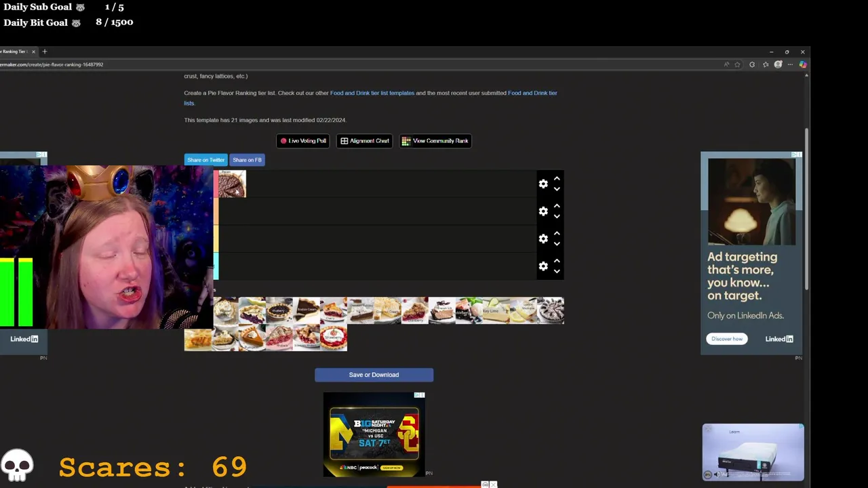868x488 pixels.
Task: Select the Boston Cream pie image
Action: click(307, 310)
